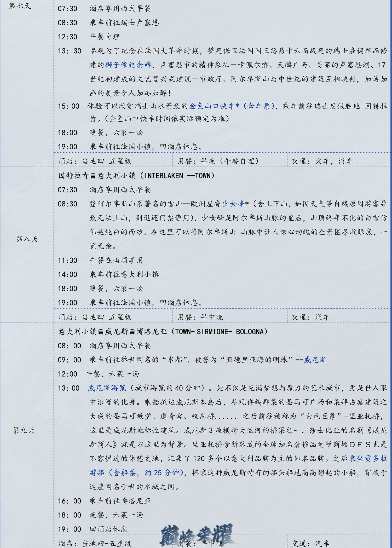Click the bus icon after 因特拉肯
392x548 pixels.
click(x=93, y=176)
